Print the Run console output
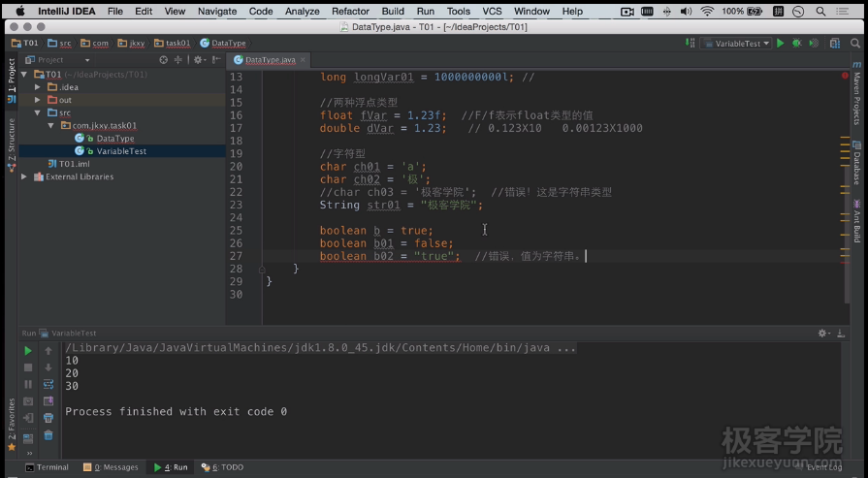868x478 pixels. pos(48,418)
